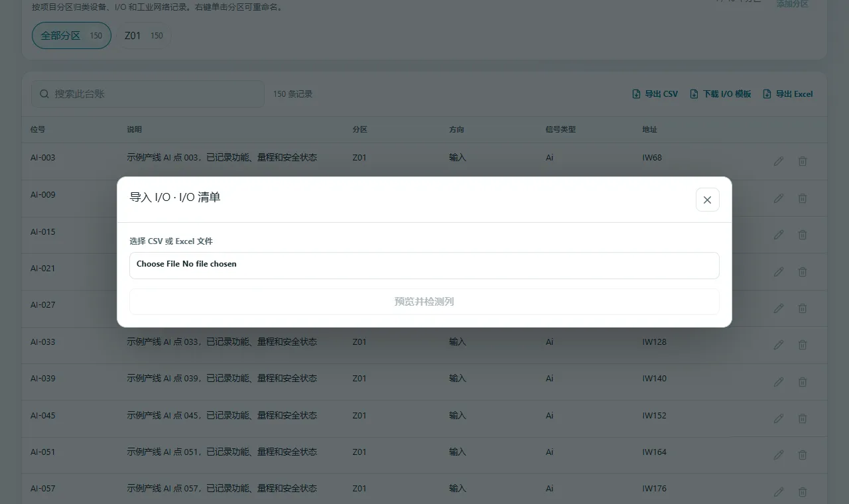Click the 预览并检测列 button
The width and height of the screenshot is (849, 504).
(x=424, y=302)
